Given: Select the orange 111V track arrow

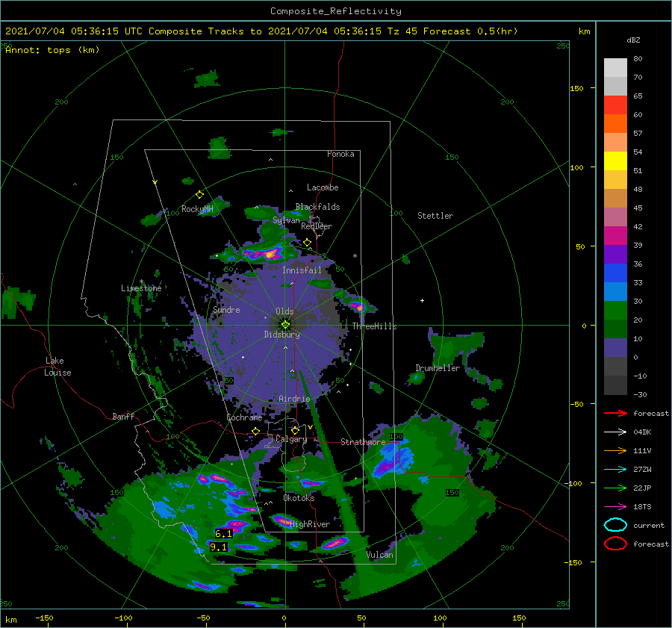Looking at the screenshot, I should 615,450.
